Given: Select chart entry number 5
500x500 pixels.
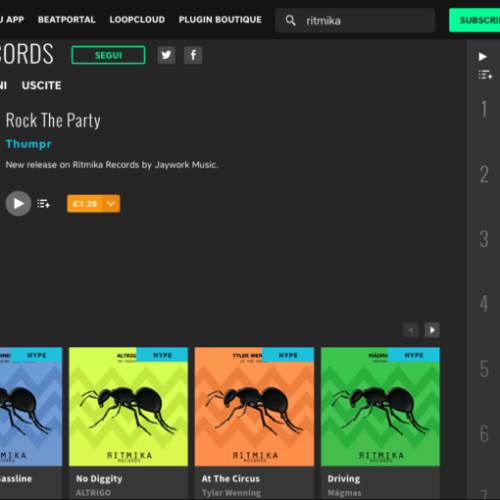Looking at the screenshot, I should tap(484, 369).
